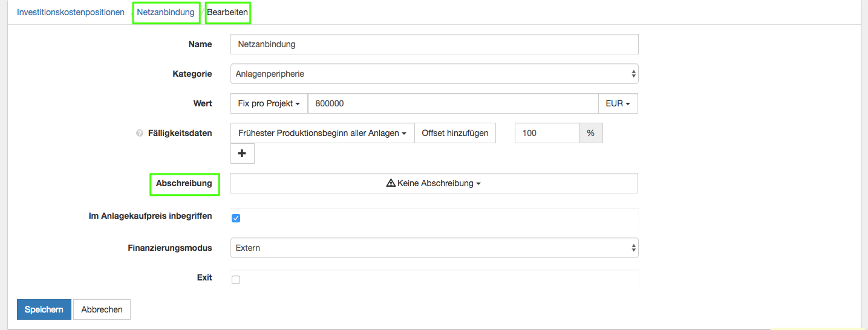Open the Finanzierungsmodus dropdown showing Extern

pyautogui.click(x=434, y=248)
